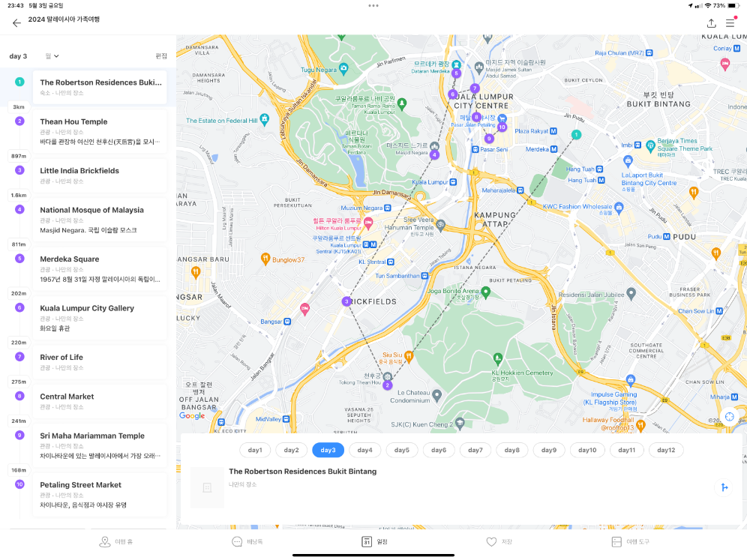This screenshot has width=747, height=560.
Task: Open 여행 도구 tools tab in bottom bar
Action: pyautogui.click(x=630, y=541)
